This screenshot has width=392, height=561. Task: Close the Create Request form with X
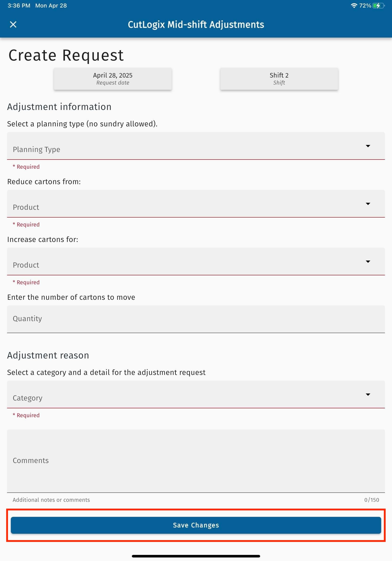tap(13, 24)
